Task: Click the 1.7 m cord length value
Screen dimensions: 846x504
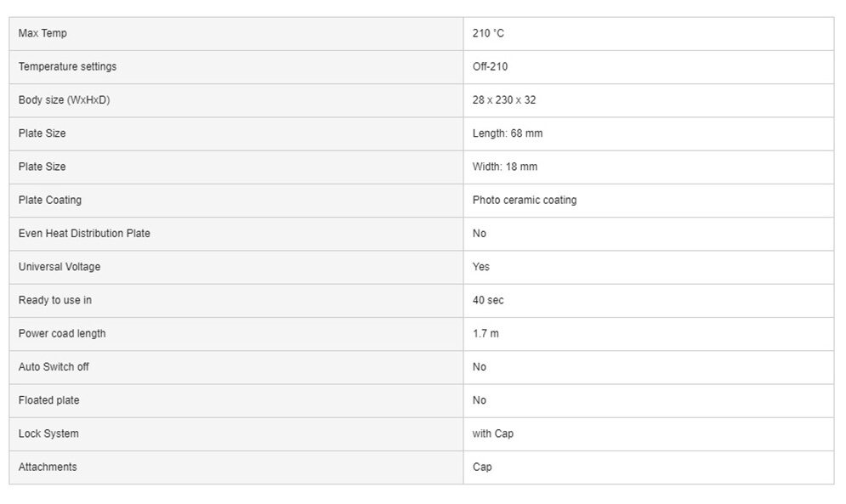Action: (x=485, y=333)
